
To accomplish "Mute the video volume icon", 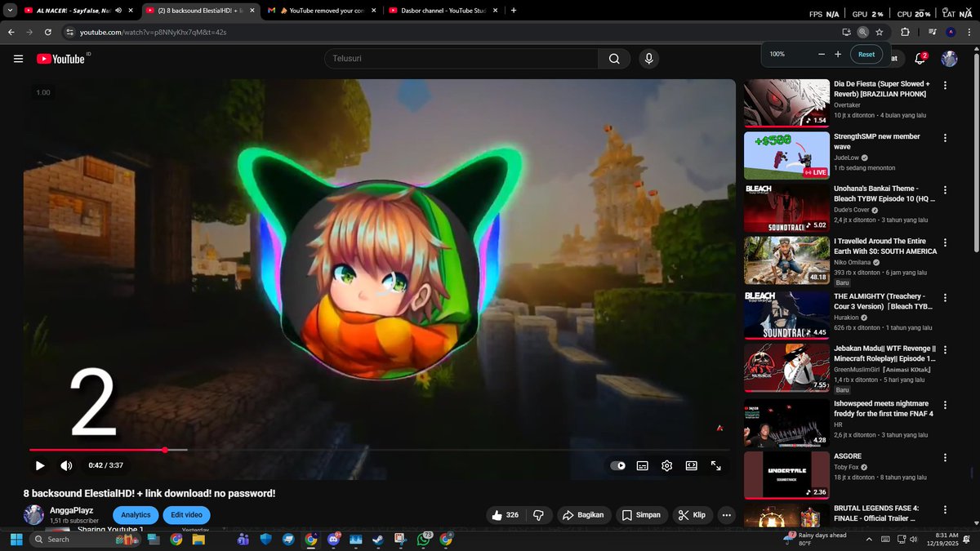I will tap(66, 465).
